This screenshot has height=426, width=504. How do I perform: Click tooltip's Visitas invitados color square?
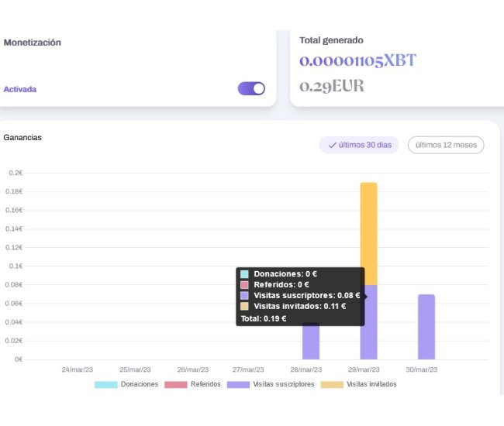point(244,307)
